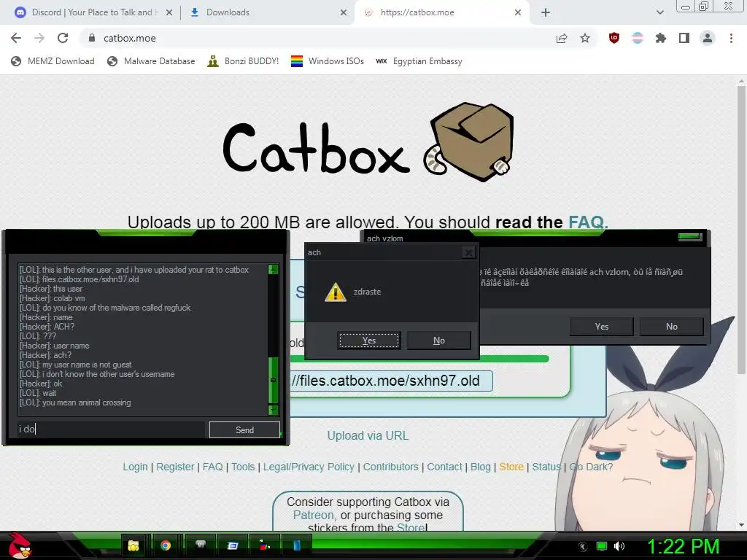Open a new browser tab
This screenshot has height=560, width=747.
click(546, 12)
